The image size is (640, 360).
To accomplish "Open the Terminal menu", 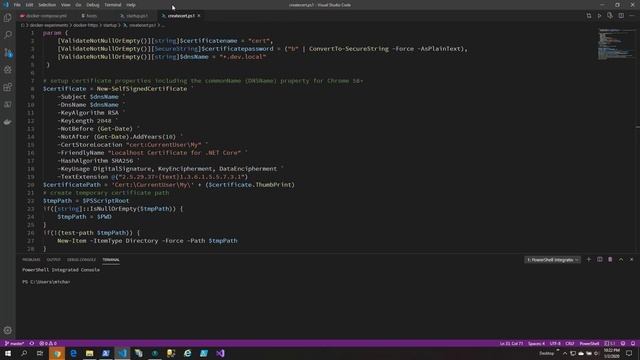I will 113,5.
